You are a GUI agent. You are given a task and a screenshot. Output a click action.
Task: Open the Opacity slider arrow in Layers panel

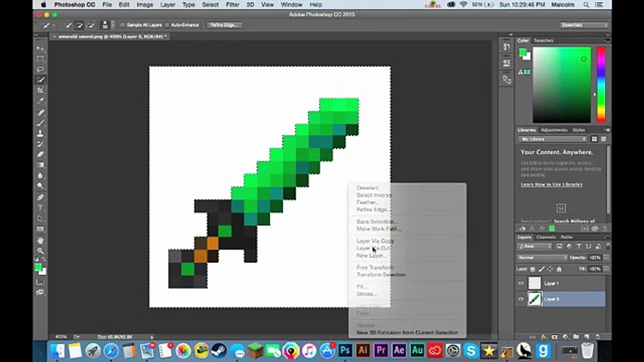point(605,257)
